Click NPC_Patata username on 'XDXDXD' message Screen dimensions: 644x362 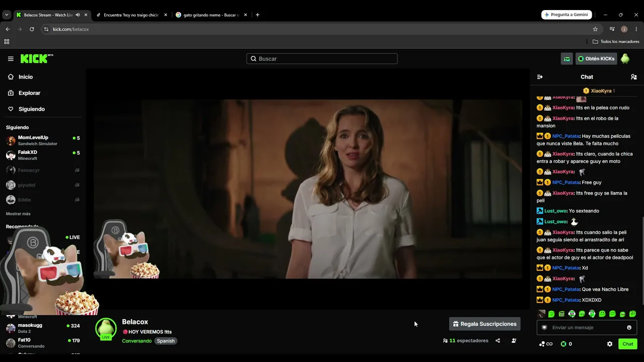click(x=566, y=300)
